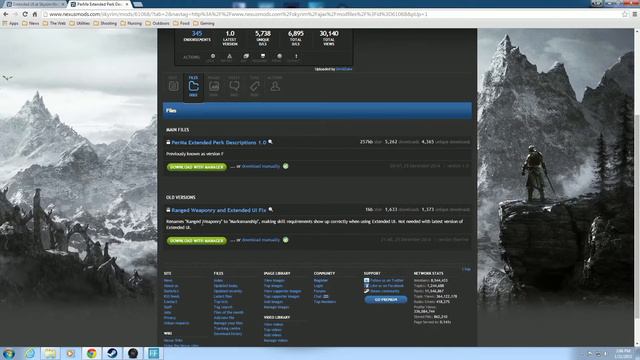Screen dimensions: 640x360
Task: Open a new browser tab
Action: [x=138, y=4]
